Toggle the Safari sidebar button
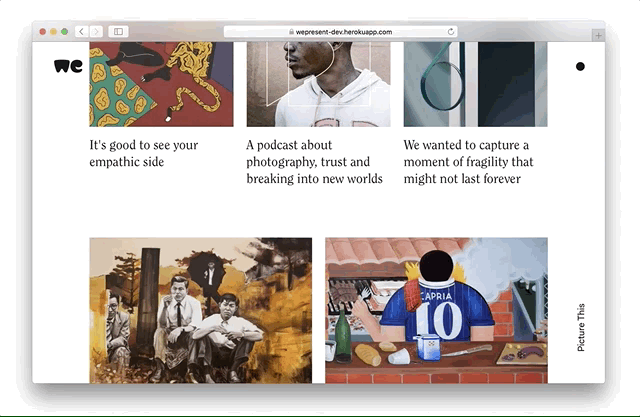This screenshot has height=417, width=640. 118,31
